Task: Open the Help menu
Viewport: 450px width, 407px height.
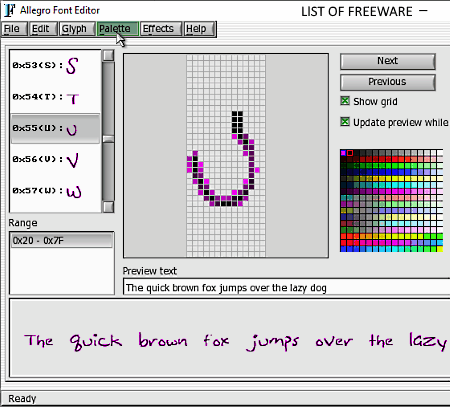Action: (x=199, y=29)
